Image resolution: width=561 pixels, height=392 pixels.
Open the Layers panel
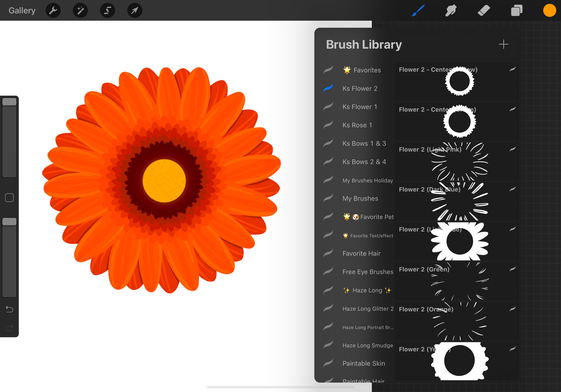[517, 10]
